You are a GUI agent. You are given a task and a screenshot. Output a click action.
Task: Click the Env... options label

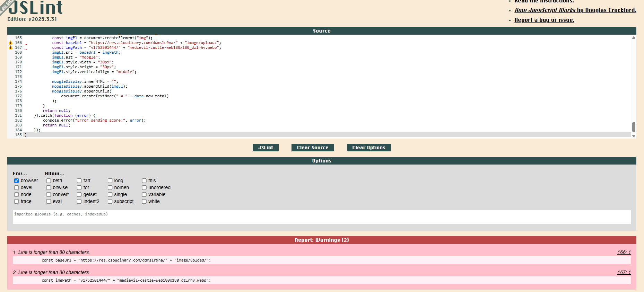20,174
